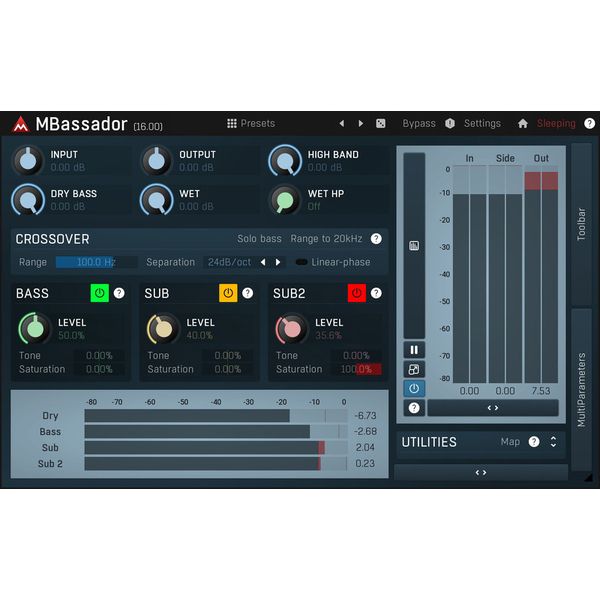Click the Input gain knob
600x600 pixels.
tap(28, 161)
